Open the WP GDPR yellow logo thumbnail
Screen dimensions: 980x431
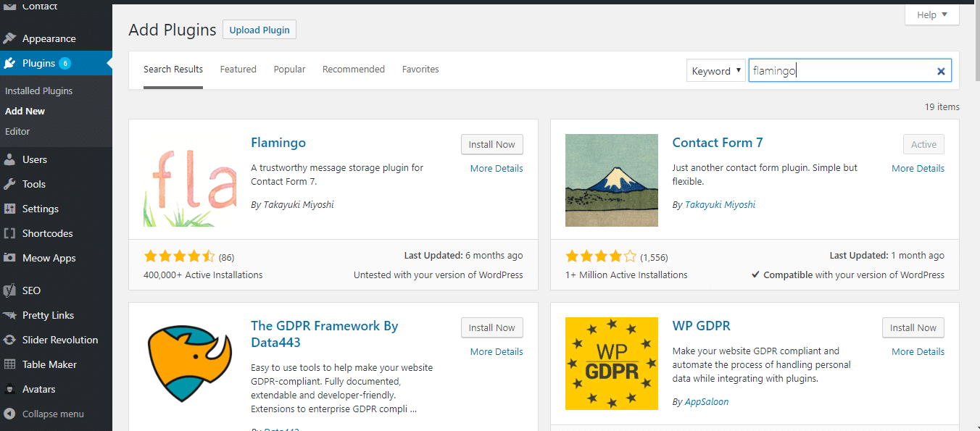coord(612,364)
